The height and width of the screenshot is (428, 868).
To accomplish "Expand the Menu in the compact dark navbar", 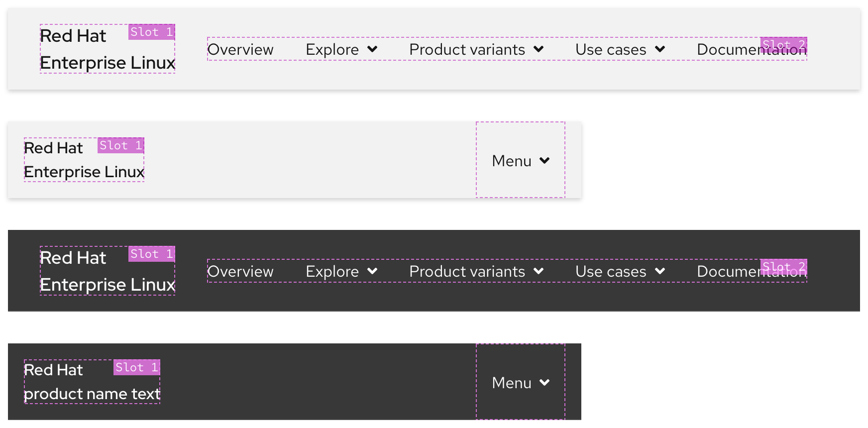I will coord(520,382).
